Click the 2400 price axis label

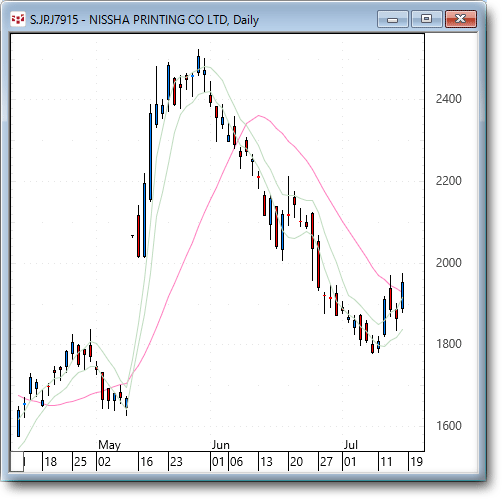click(x=448, y=99)
